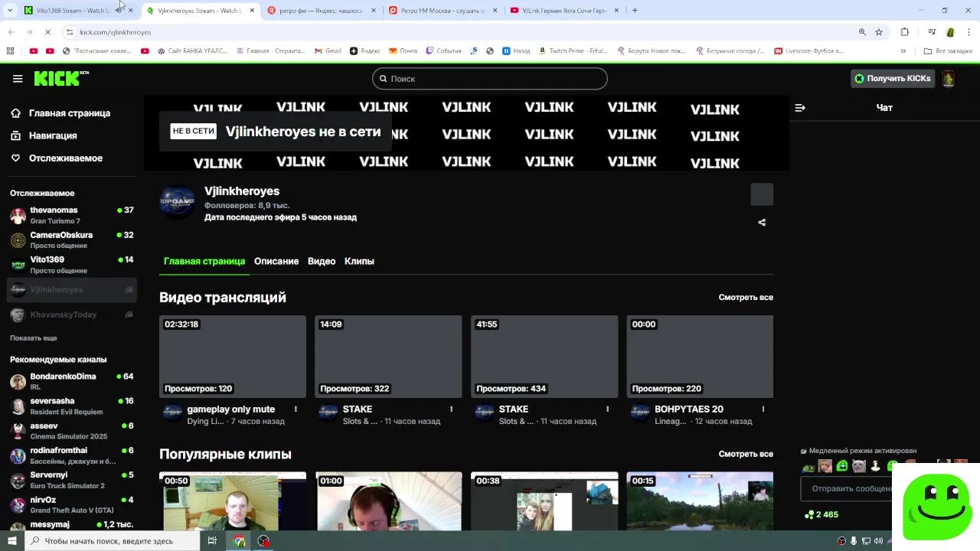Image resolution: width=980 pixels, height=551 pixels.
Task: Click the Windows taskbar search box
Action: click(111, 541)
